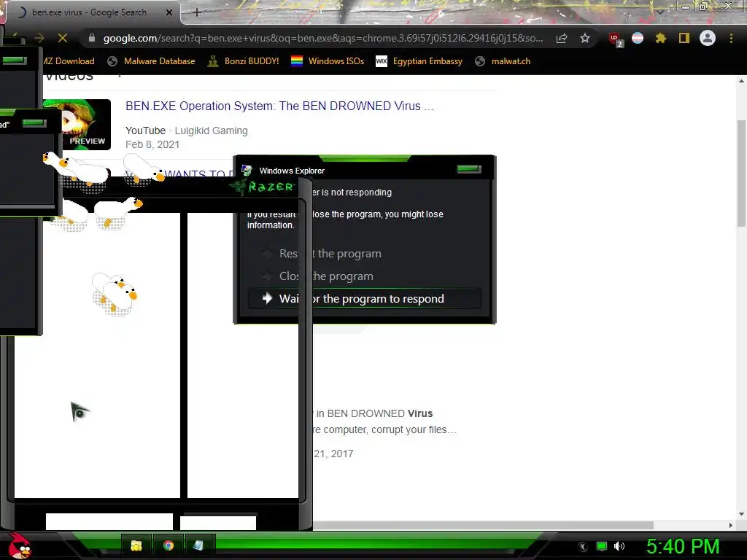Screen dimensions: 747x560
Task: Click the 21, 2017 date text
Action: coord(333,454)
